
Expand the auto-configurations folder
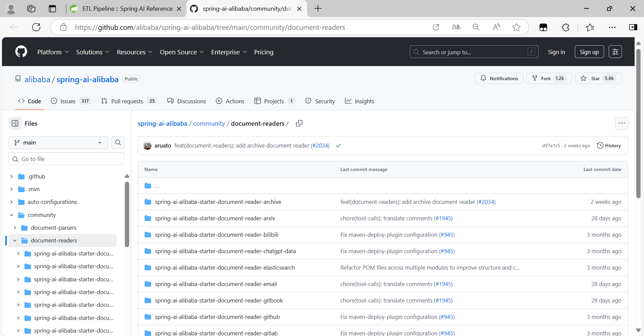pos(12,202)
